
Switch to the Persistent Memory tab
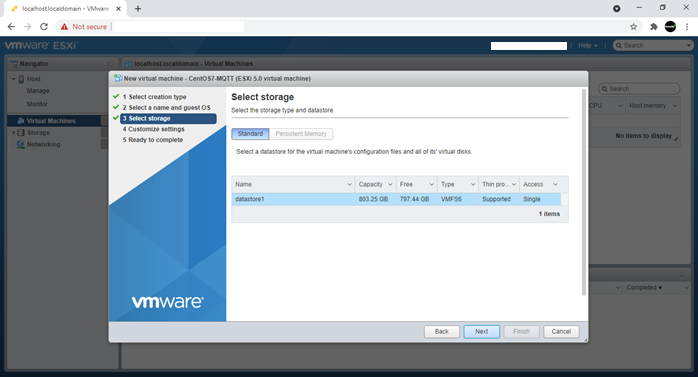click(301, 134)
